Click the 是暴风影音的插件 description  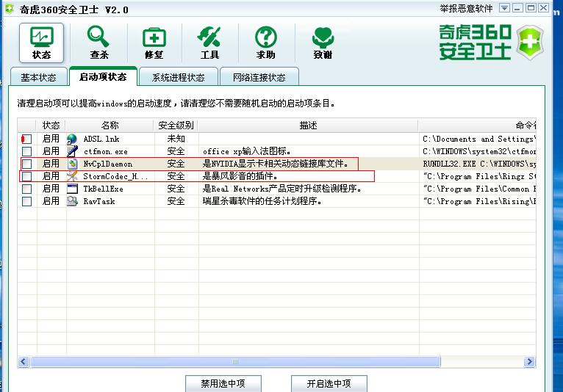tap(240, 176)
